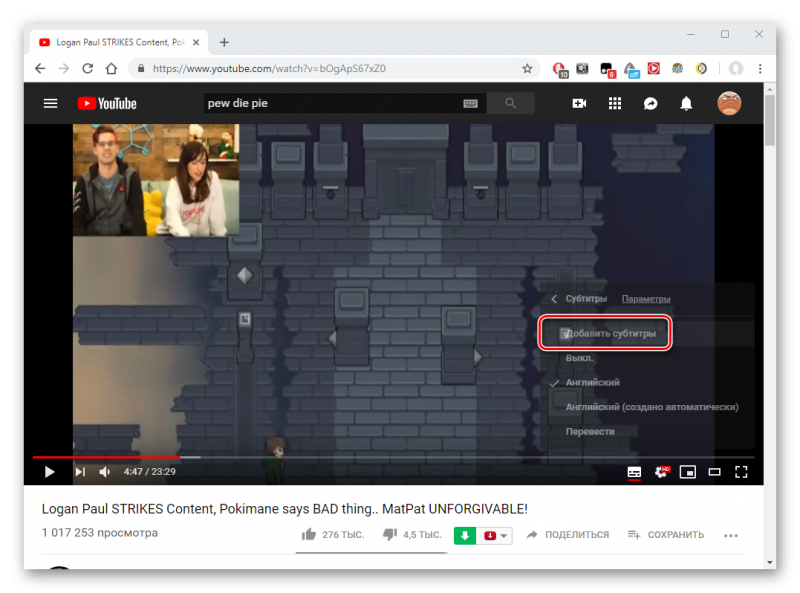Image resolution: width=800 pixels, height=593 pixels.
Task: Go forward in browser history
Action: point(64,68)
